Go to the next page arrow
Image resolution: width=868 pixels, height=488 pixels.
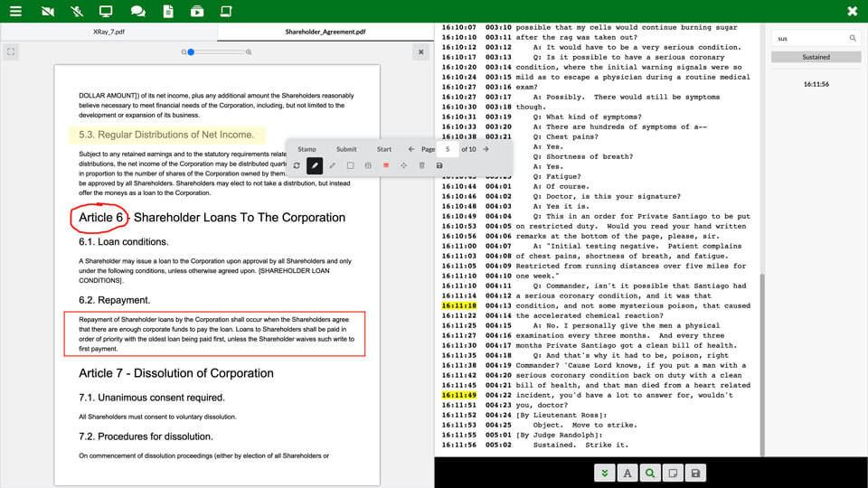coord(486,149)
